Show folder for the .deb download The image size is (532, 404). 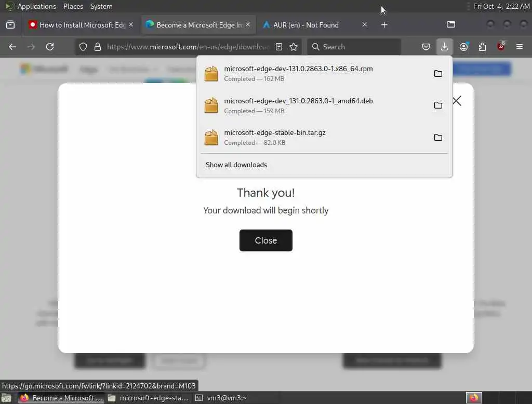tap(438, 105)
